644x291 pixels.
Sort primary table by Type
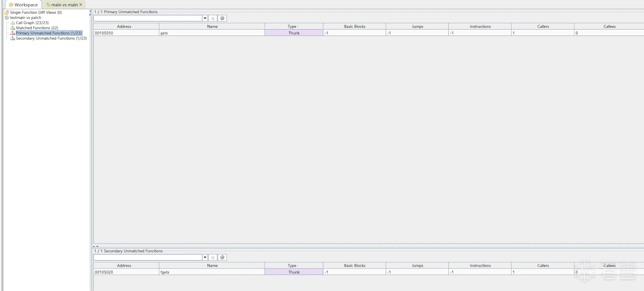point(294,27)
